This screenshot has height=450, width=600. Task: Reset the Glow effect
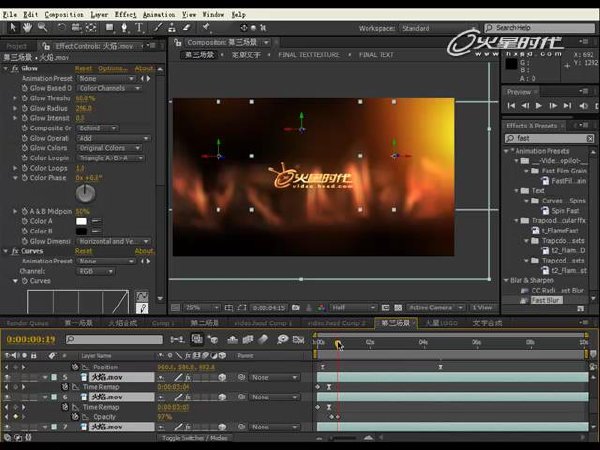(83, 68)
